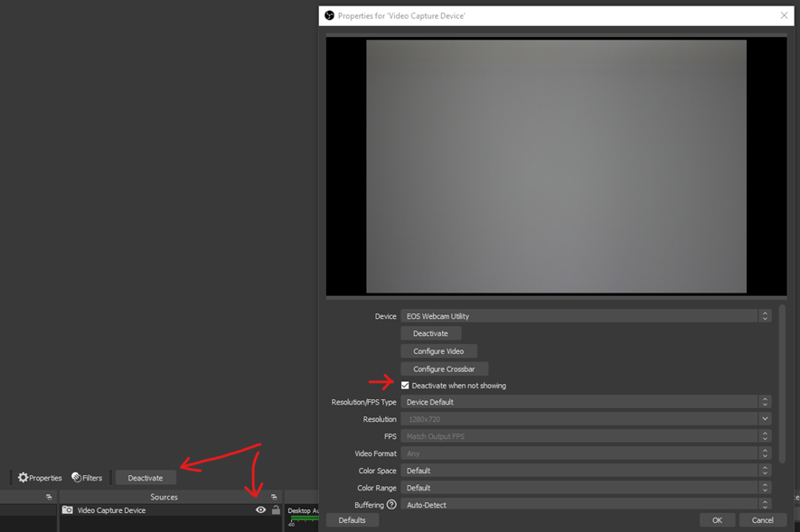Click the Deactivate button in the Properties dialog
800x532 pixels.
[430, 333]
